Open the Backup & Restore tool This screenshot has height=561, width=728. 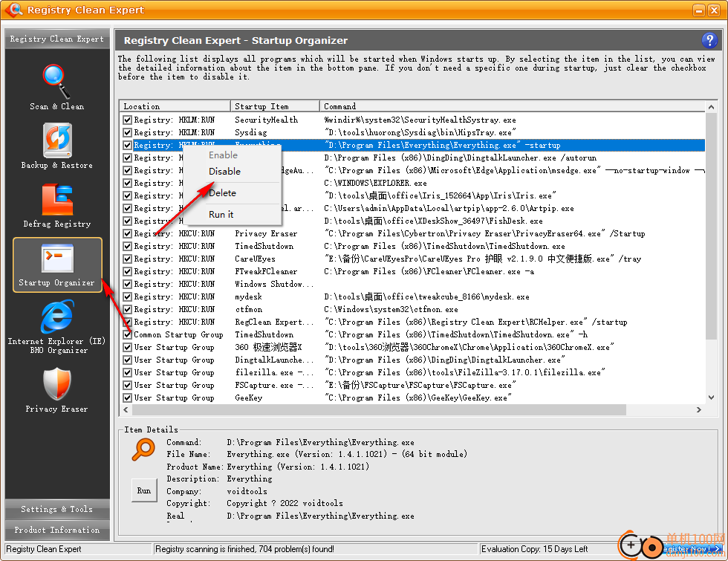tap(56, 146)
